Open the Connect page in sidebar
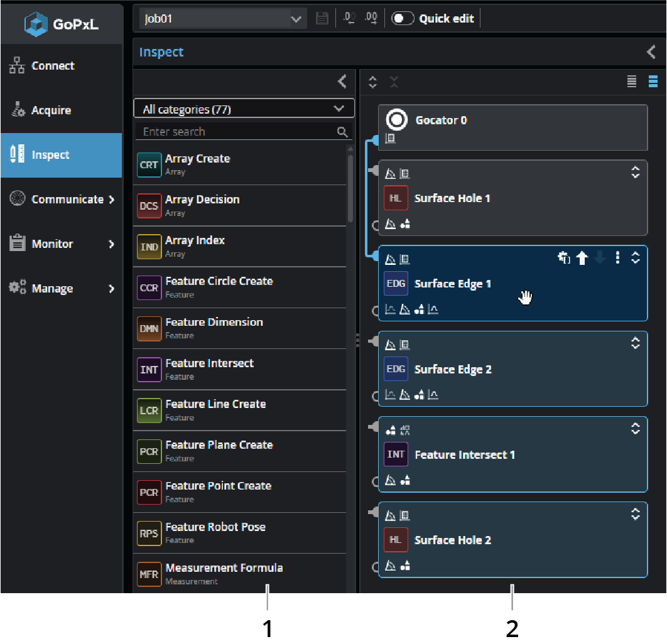 coord(53,66)
